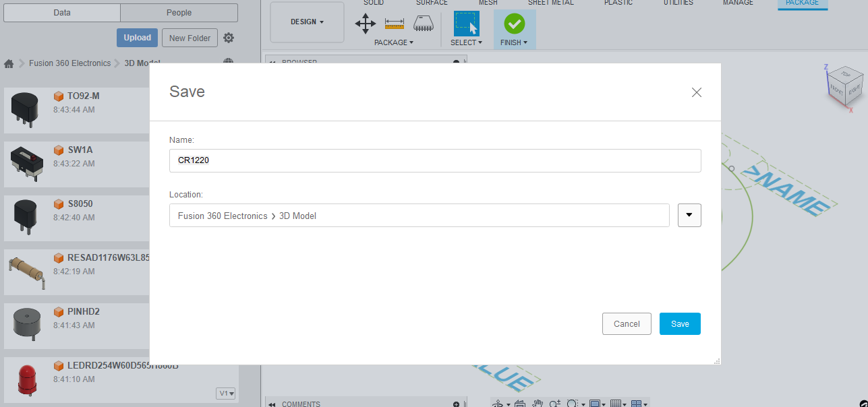The image size is (868, 407).
Task: Click the 8:43:44 AM timestamp
Action: [x=74, y=109]
